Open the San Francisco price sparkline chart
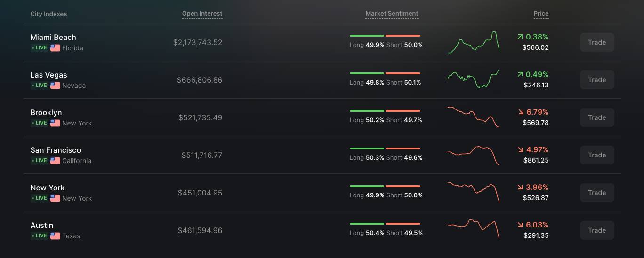 (x=474, y=156)
